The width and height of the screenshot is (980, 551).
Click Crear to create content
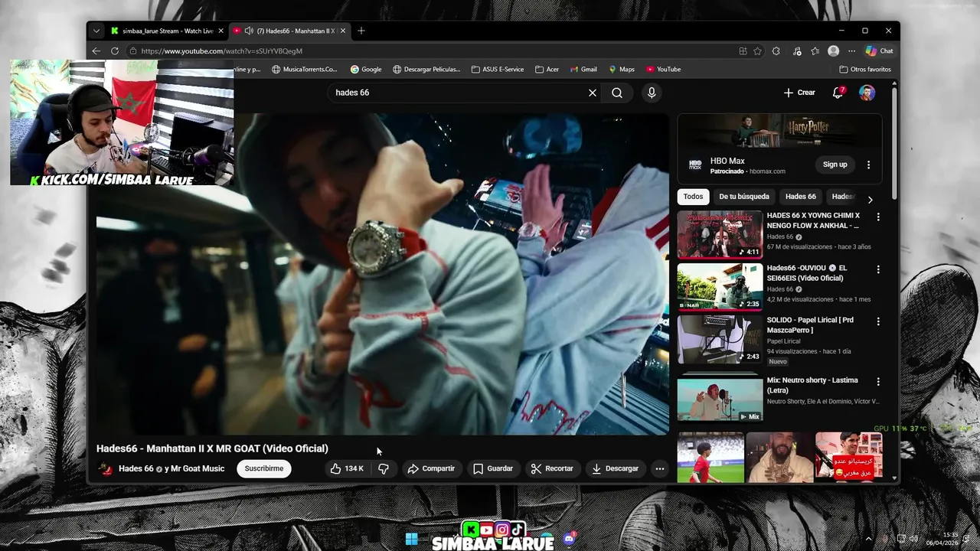point(799,93)
